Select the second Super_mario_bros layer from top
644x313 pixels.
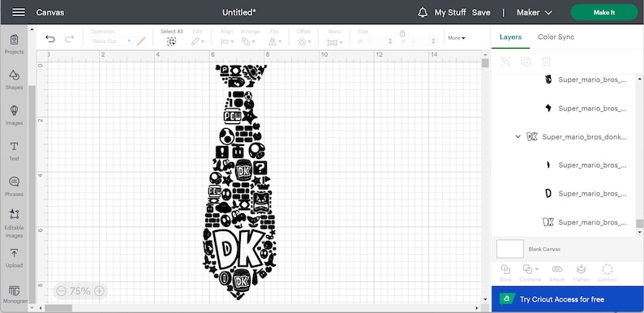point(586,109)
